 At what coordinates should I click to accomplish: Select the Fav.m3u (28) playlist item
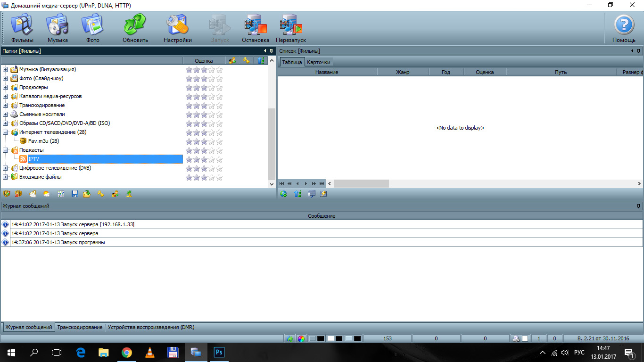43,141
